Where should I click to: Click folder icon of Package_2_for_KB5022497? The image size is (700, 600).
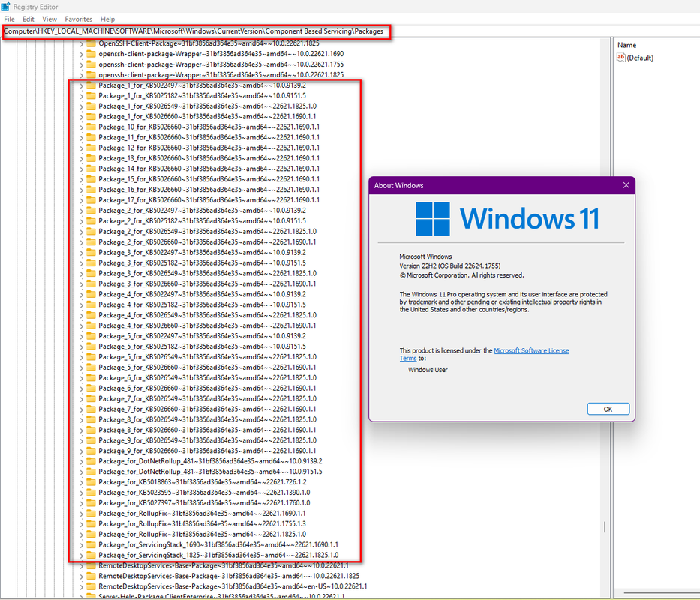click(x=91, y=211)
